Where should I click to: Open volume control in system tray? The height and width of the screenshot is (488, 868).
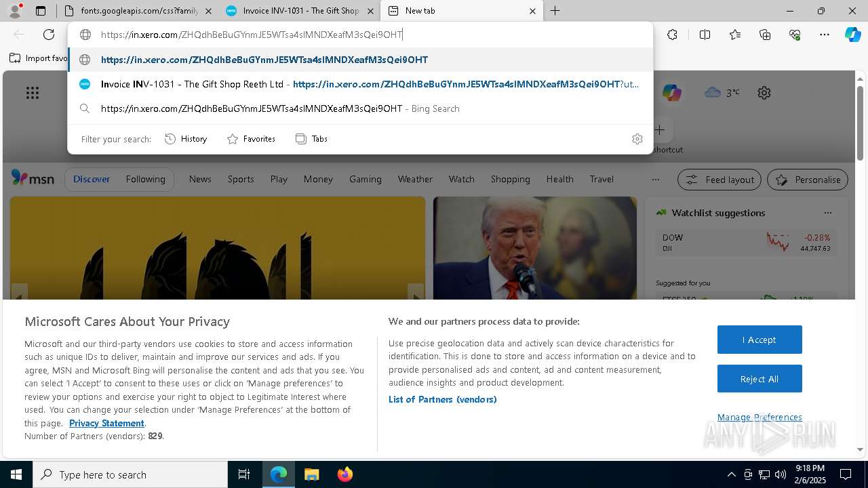781,474
